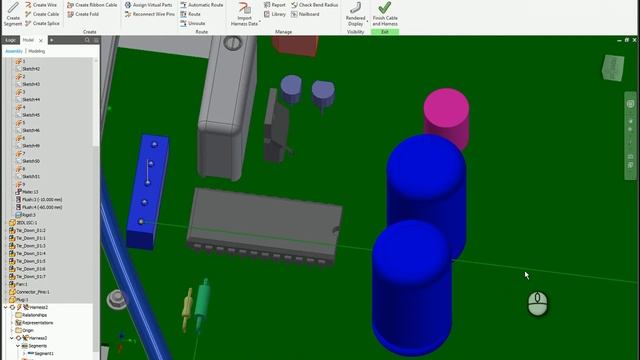
Task: Select Sketch44 in the browser tree
Action: pos(31,100)
